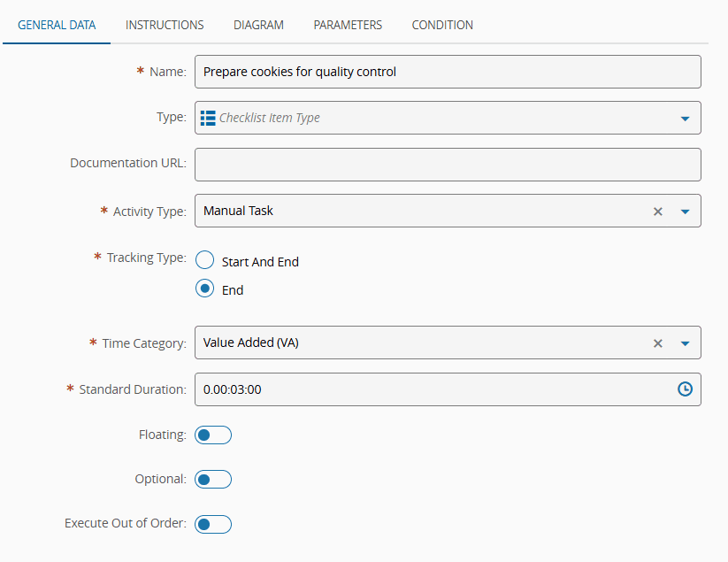Focus the Documentation URL field

448,165
